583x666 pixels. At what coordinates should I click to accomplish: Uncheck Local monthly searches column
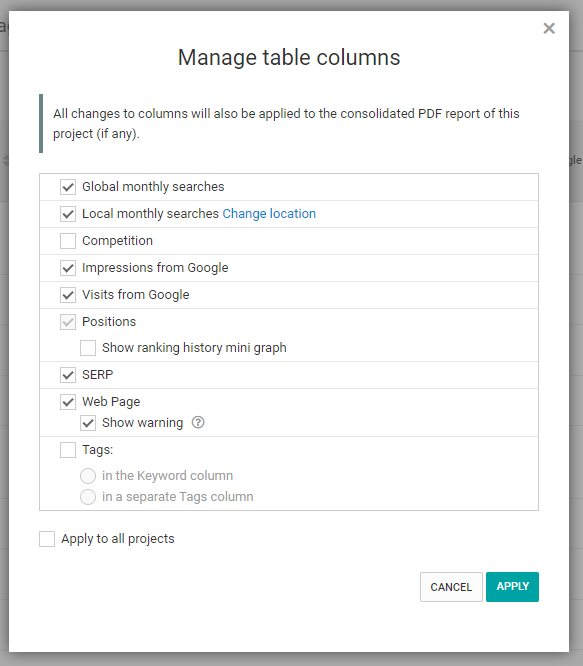(x=68, y=214)
